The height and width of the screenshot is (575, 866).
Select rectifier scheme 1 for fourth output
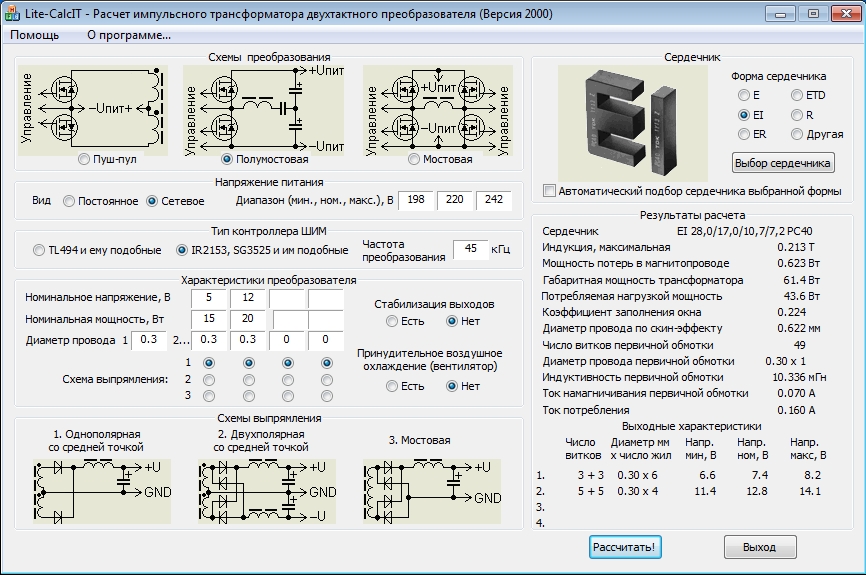pos(327,363)
